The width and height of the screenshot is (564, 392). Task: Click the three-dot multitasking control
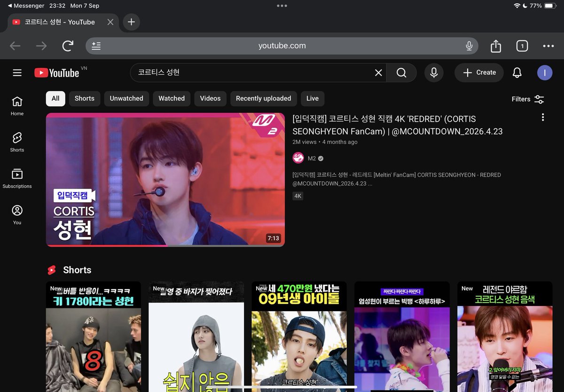(282, 6)
